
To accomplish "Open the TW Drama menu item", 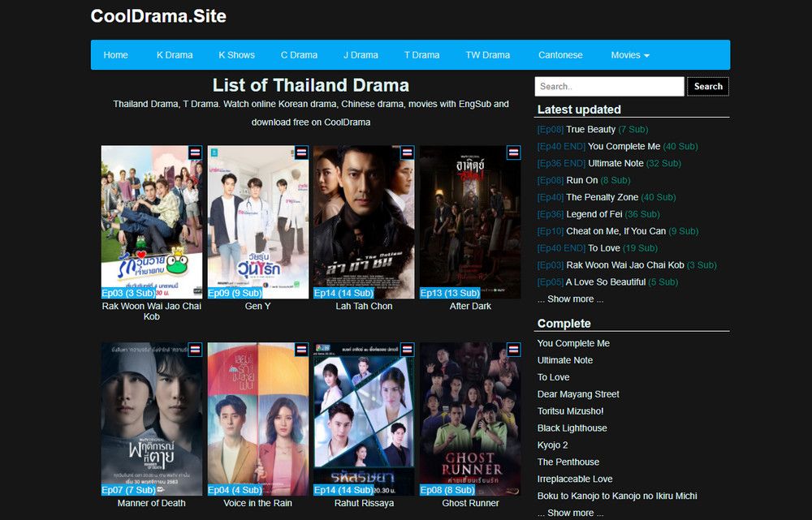I will (x=488, y=55).
